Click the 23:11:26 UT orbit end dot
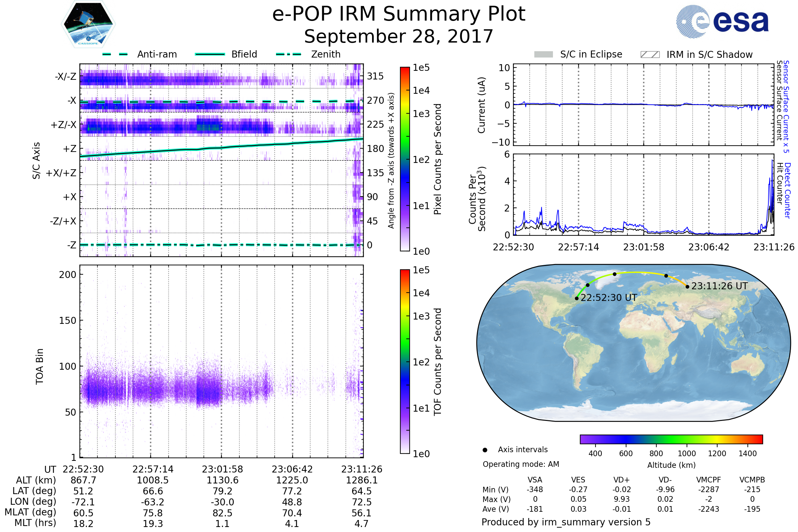The width and height of the screenshot is (798, 532). tap(687, 287)
